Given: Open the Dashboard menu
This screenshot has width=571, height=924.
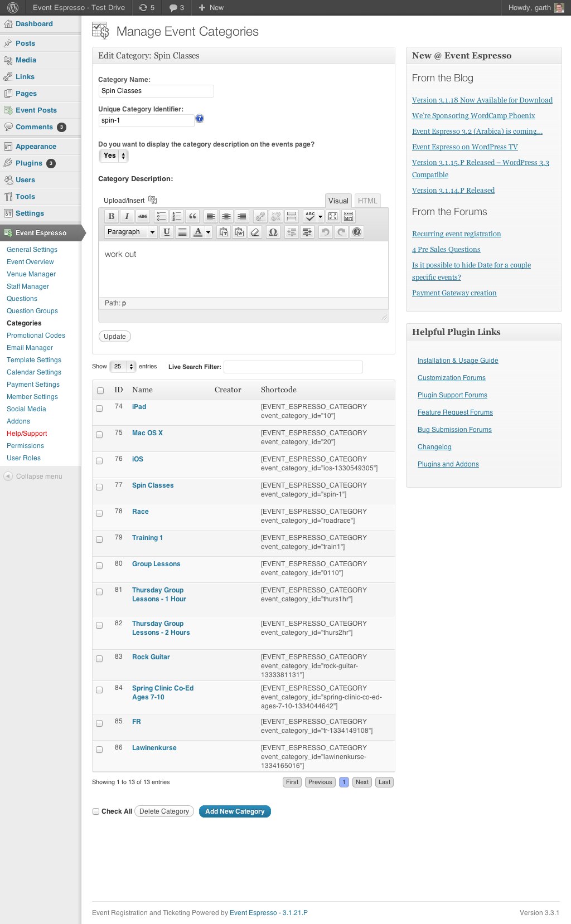Looking at the screenshot, I should (34, 24).
